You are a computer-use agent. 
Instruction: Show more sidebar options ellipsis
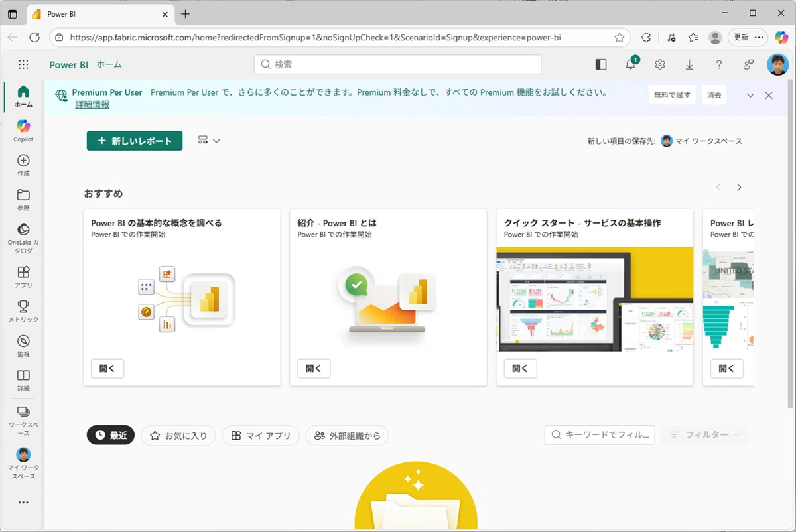click(x=23, y=503)
